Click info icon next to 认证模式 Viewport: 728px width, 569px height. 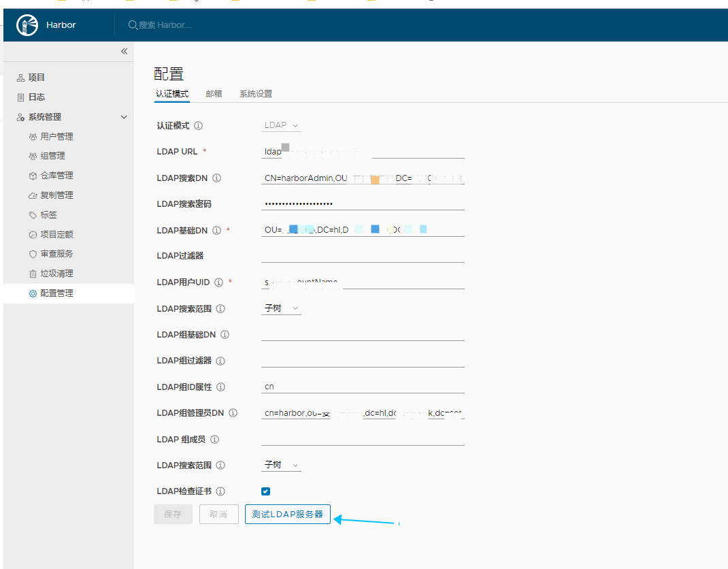pyautogui.click(x=198, y=125)
